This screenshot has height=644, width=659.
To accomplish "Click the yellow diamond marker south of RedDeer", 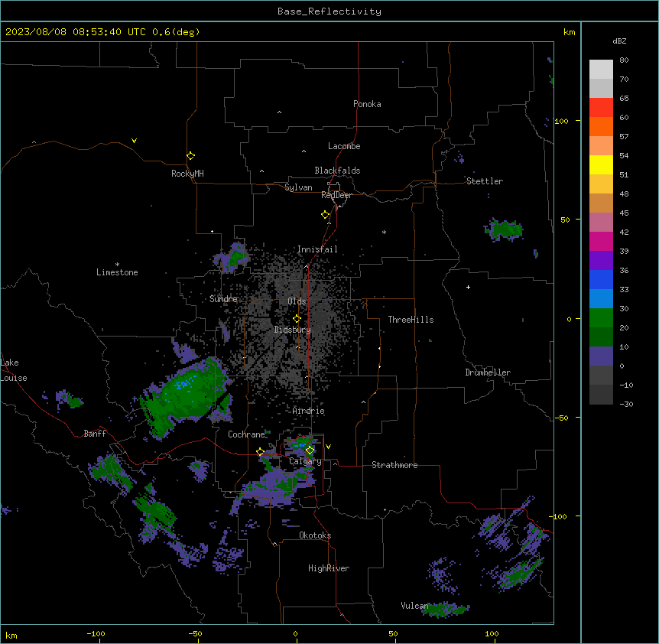I will (325, 215).
